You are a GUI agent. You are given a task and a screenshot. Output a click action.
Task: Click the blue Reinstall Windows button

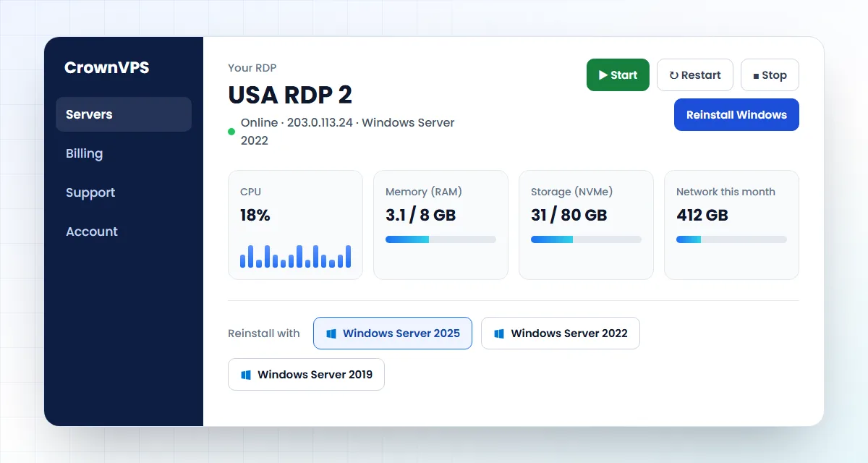736,114
